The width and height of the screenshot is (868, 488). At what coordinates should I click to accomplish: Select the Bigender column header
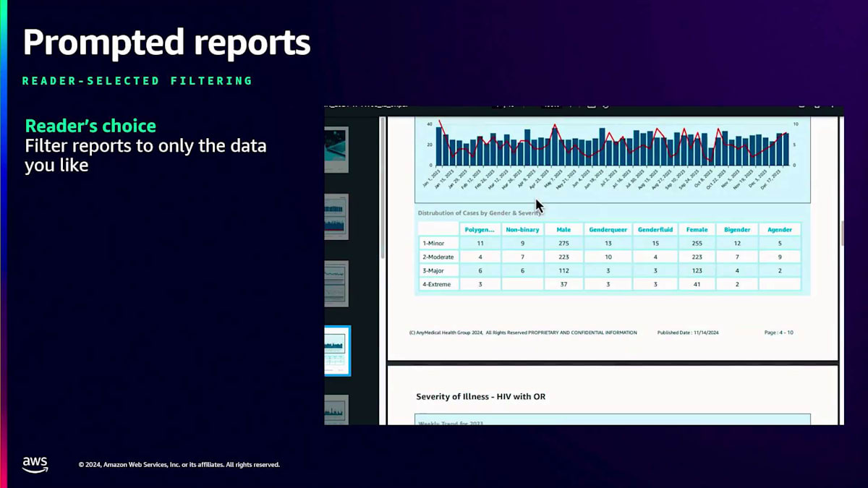737,230
